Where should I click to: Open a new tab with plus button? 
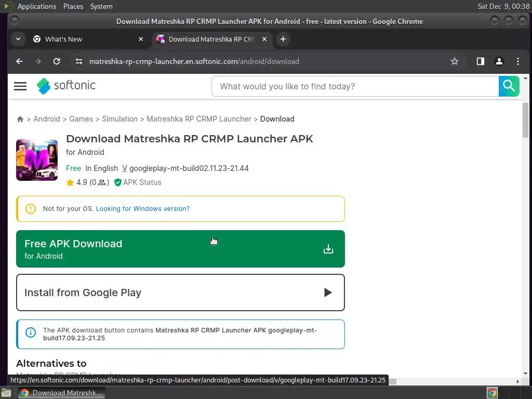[x=283, y=39]
